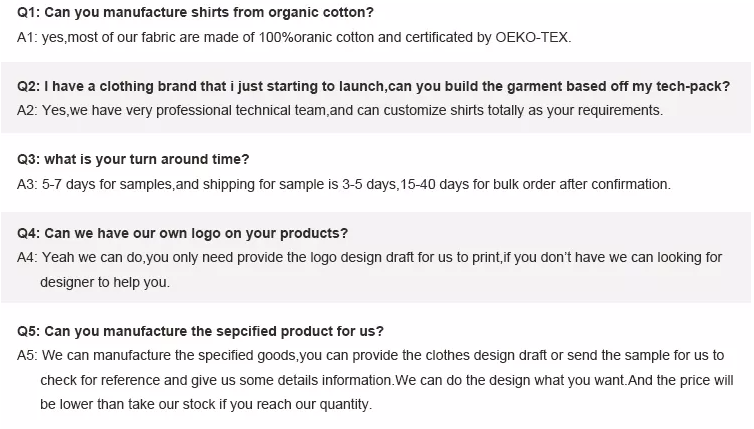This screenshot has height=429, width=754.
Task: Click the 'A3:' label
Action: click(x=27, y=185)
